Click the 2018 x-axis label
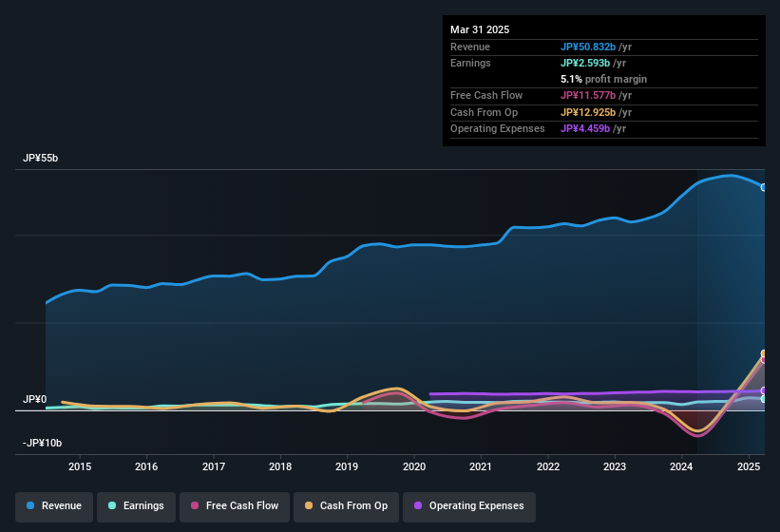 [280, 466]
